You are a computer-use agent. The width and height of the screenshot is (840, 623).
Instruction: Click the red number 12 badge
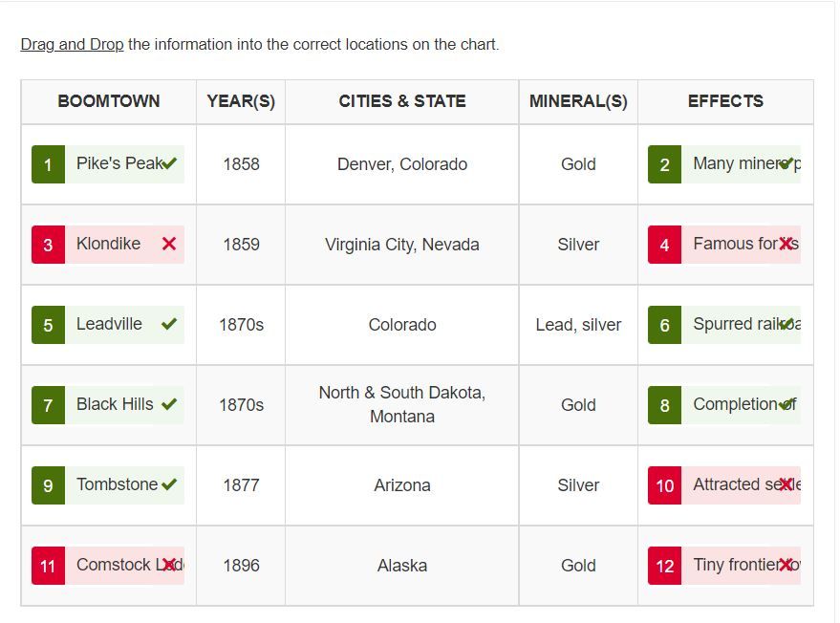664,566
